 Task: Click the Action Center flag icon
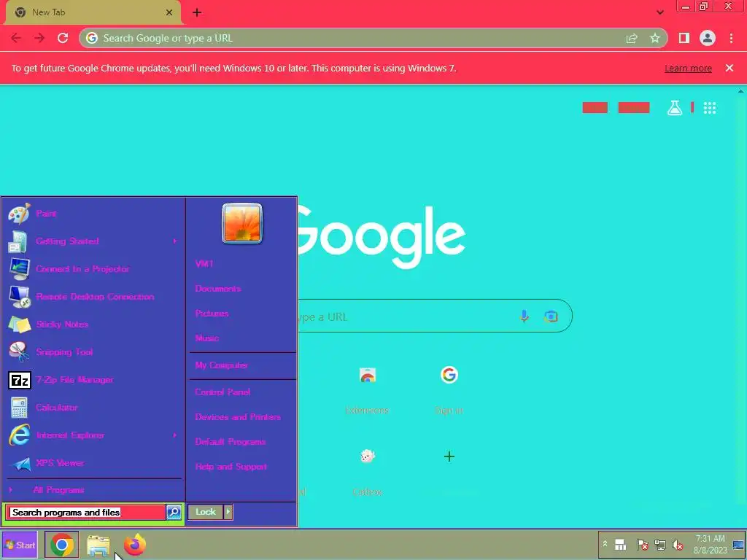(x=642, y=544)
